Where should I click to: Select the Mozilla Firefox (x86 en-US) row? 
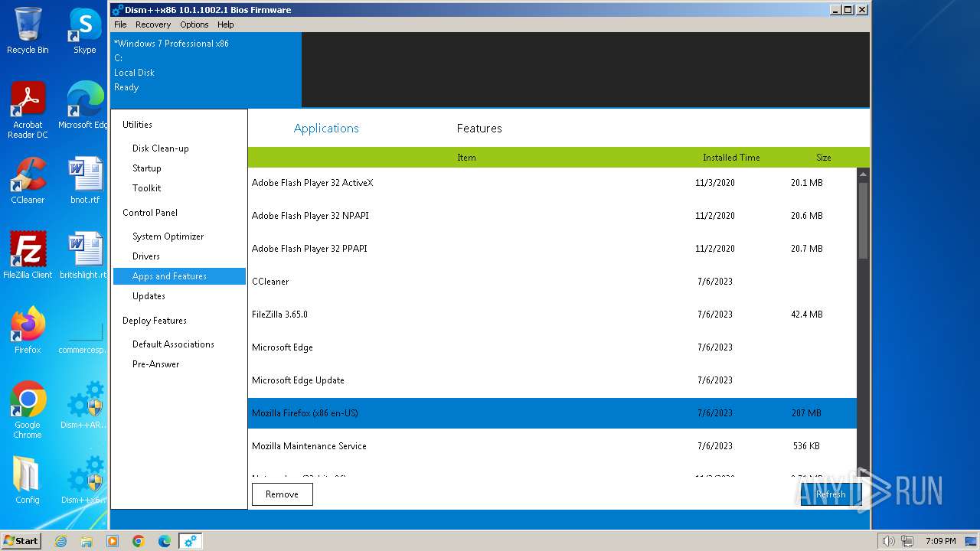pyautogui.click(x=552, y=413)
